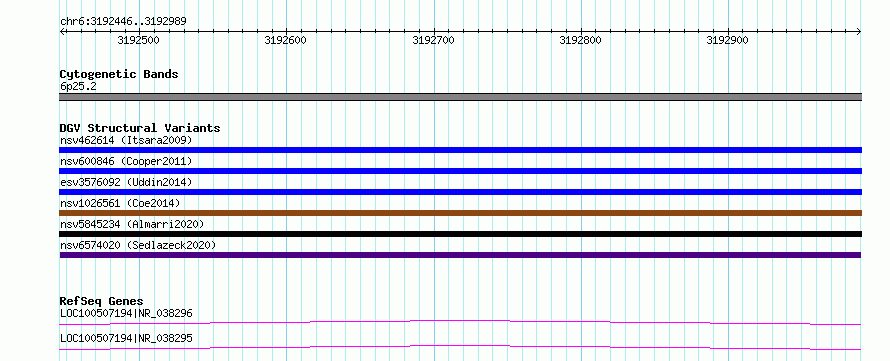Select ruler position 3192500
This screenshot has width=890, height=361.
click(138, 40)
